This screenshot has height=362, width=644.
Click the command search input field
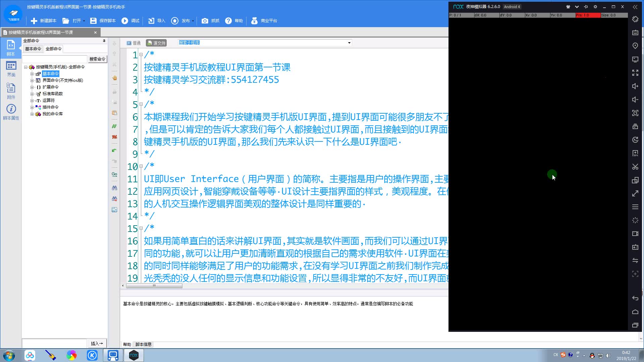click(x=55, y=59)
